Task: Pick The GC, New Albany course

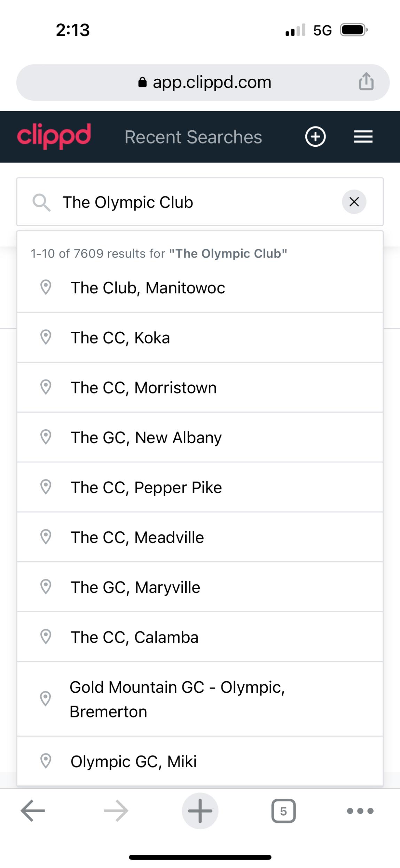Action: coord(146,437)
